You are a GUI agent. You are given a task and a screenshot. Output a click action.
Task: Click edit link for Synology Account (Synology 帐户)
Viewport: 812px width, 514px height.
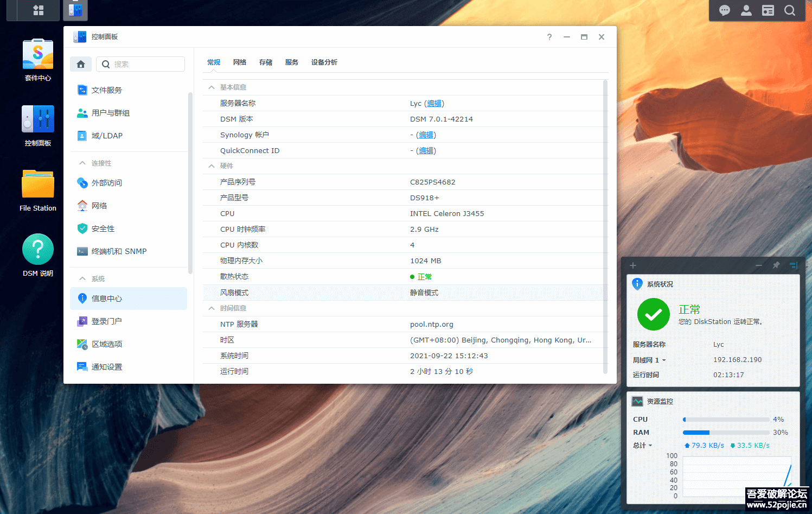426,135
